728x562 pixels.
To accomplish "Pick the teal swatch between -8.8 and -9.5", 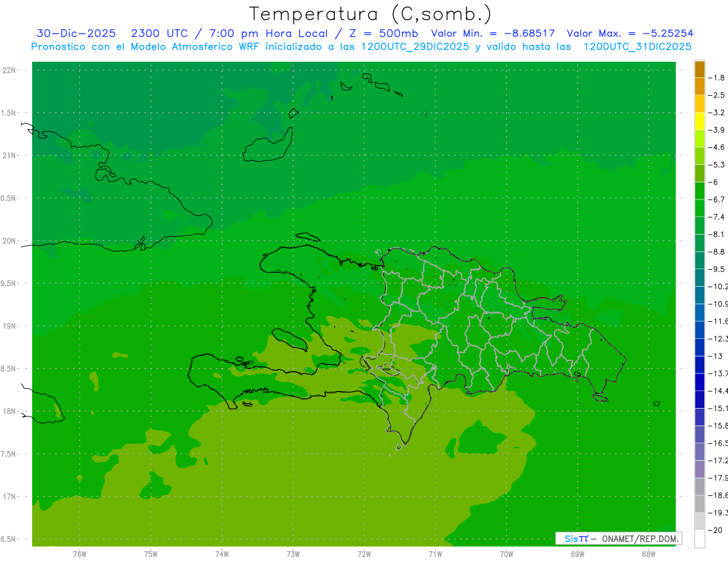I will click(699, 260).
